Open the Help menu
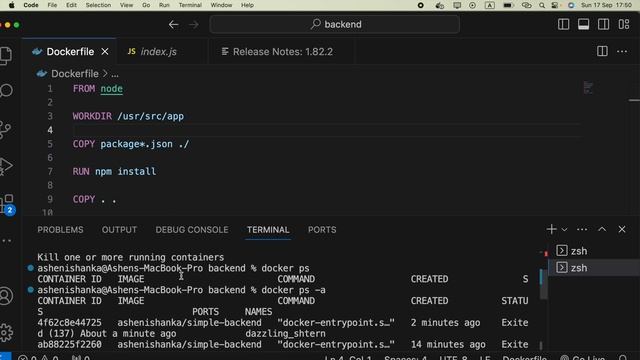Viewport: 640px width, 360px height. (x=247, y=5)
